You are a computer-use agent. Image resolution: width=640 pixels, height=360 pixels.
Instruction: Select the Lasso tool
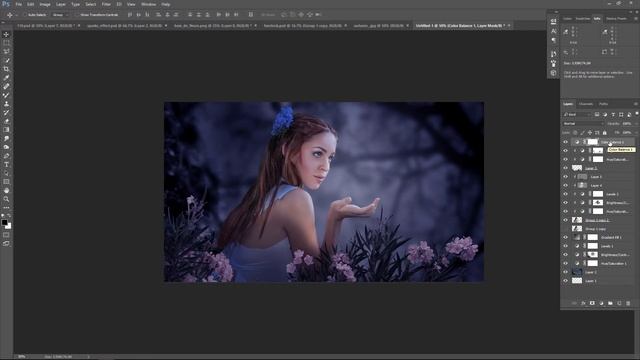click(6, 51)
